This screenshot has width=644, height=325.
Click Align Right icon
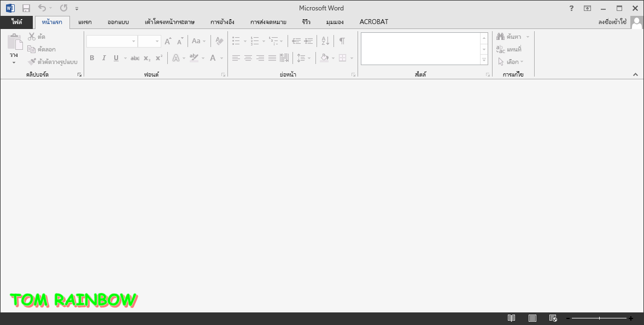coord(260,58)
